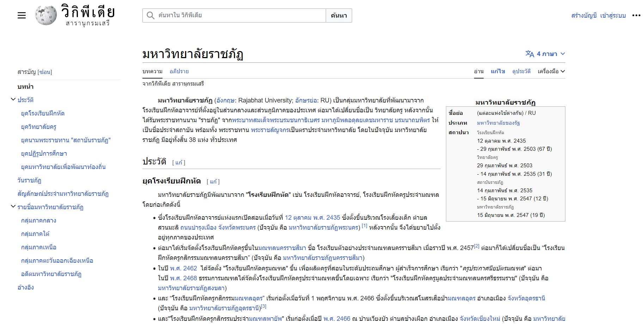Collapse the ประวัติ section in sidebar
Screen dimensions: 644x324
(13, 100)
